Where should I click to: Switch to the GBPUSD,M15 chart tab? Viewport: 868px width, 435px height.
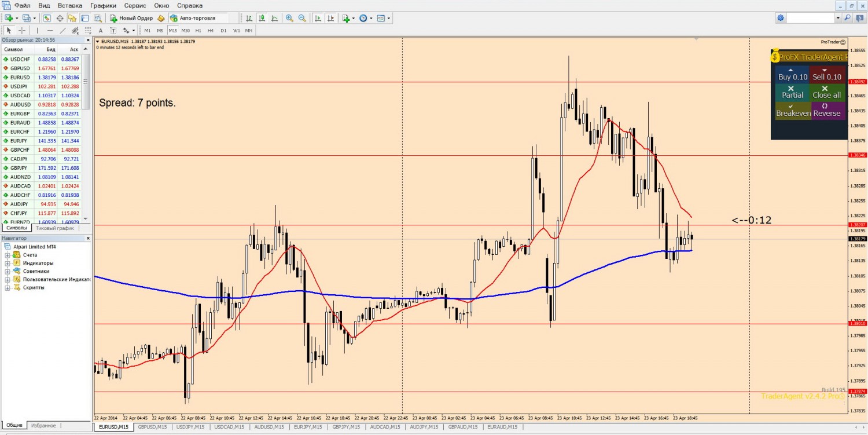tap(152, 427)
